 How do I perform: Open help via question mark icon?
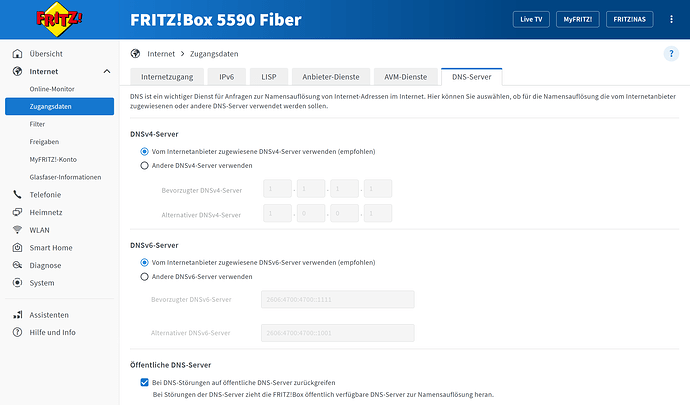coord(671,54)
